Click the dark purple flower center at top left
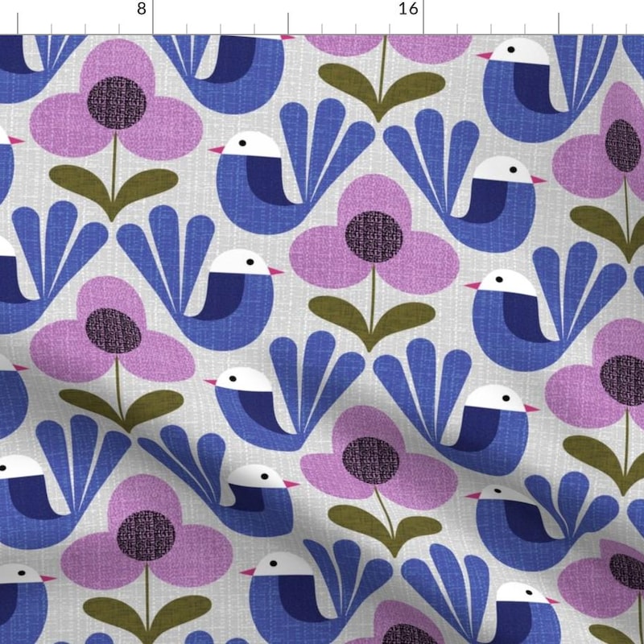644x644 pixels. click(x=117, y=105)
